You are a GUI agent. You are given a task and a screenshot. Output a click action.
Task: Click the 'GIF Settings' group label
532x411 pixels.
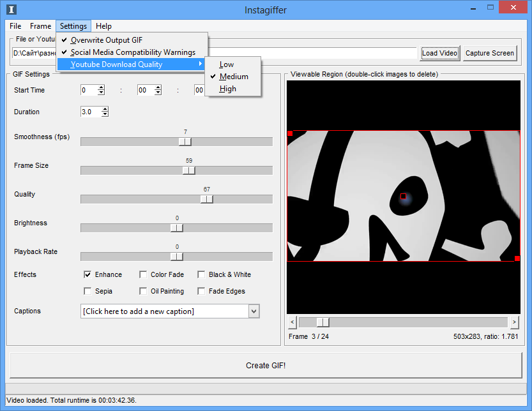[31, 74]
